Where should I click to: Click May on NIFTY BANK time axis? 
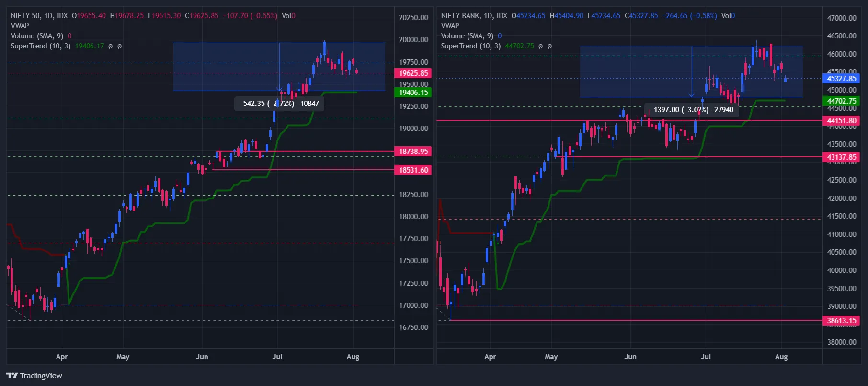coord(551,357)
